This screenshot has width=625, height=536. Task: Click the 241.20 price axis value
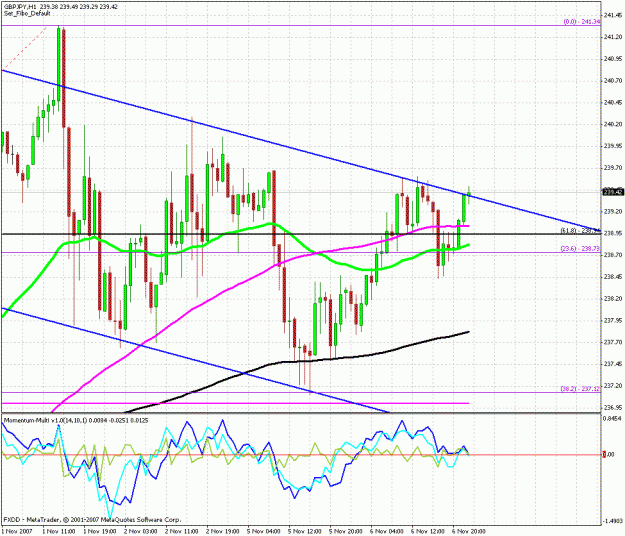[613, 37]
